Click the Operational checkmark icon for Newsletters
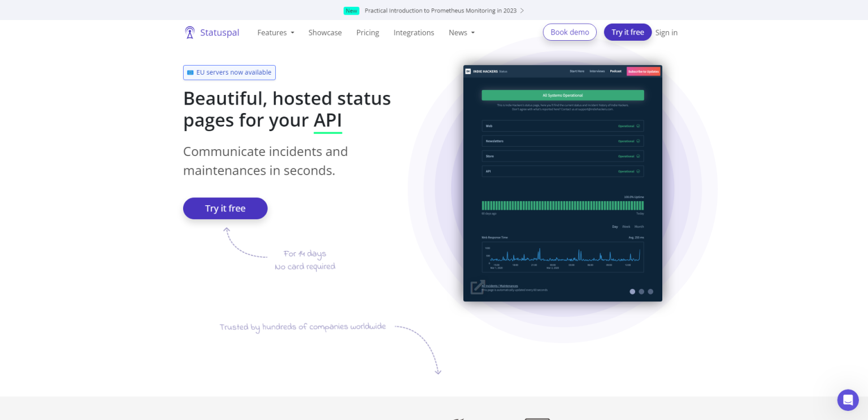Image resolution: width=868 pixels, height=420 pixels. pyautogui.click(x=640, y=141)
